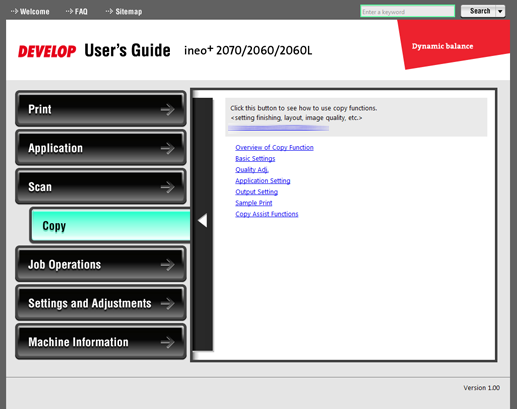Click the ineo+ 2070/2060/2060L model text
Image resolution: width=517 pixels, height=409 pixels.
point(248,50)
